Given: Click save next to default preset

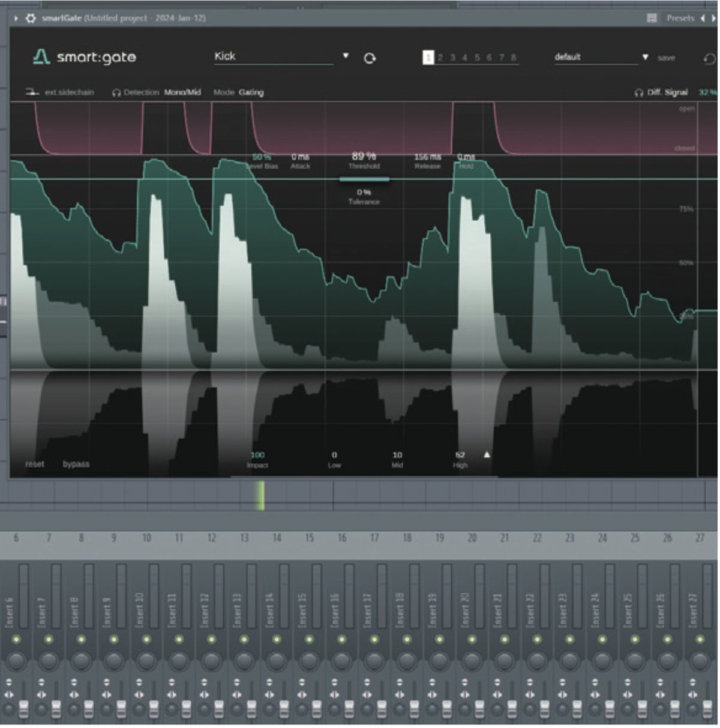Looking at the screenshot, I should tap(666, 59).
